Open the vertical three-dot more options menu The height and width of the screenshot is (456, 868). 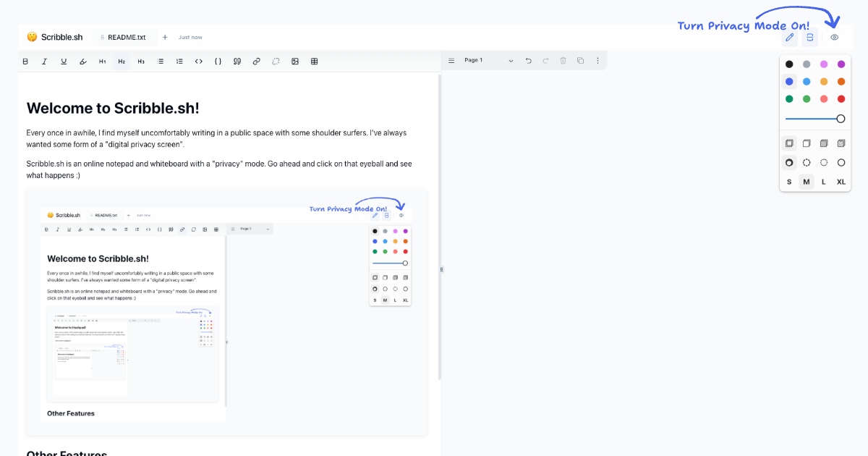(x=597, y=61)
